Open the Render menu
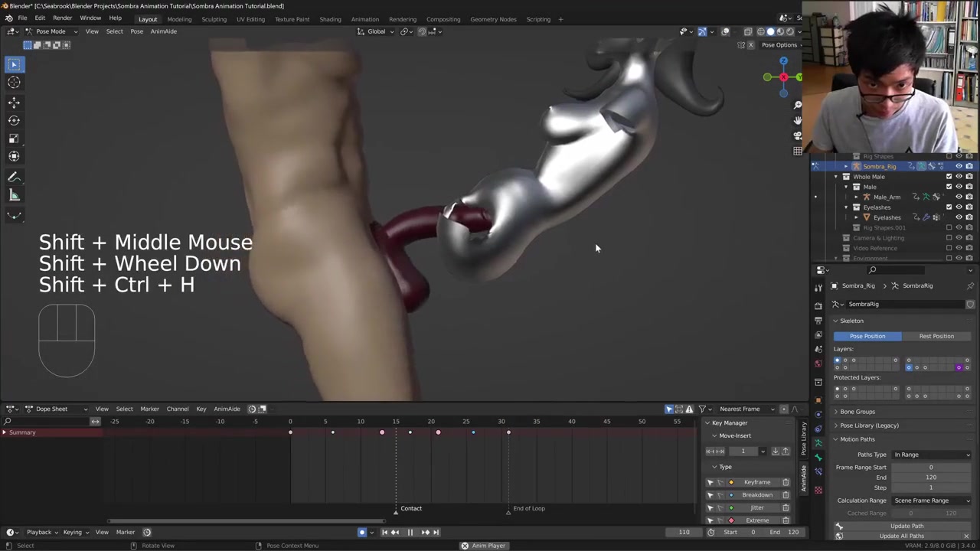980x551 pixels. pyautogui.click(x=62, y=18)
